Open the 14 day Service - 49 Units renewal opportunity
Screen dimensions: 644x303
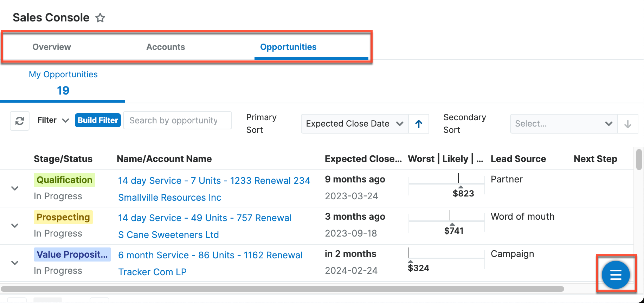205,218
